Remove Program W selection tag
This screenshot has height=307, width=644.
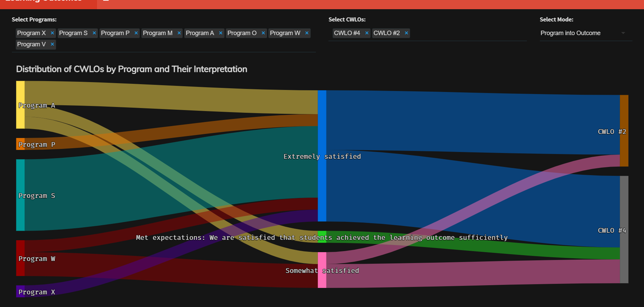pos(307,33)
